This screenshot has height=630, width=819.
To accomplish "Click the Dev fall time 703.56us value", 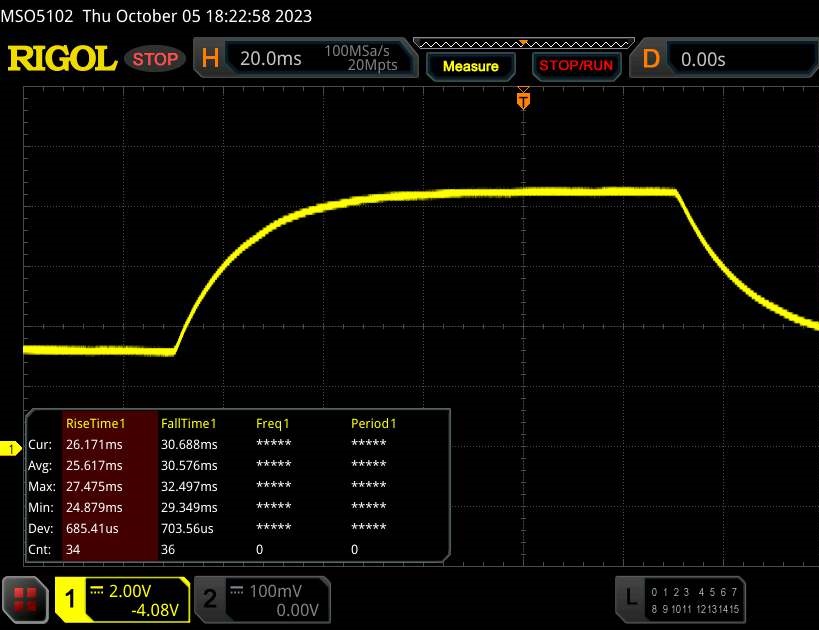I will (187, 528).
